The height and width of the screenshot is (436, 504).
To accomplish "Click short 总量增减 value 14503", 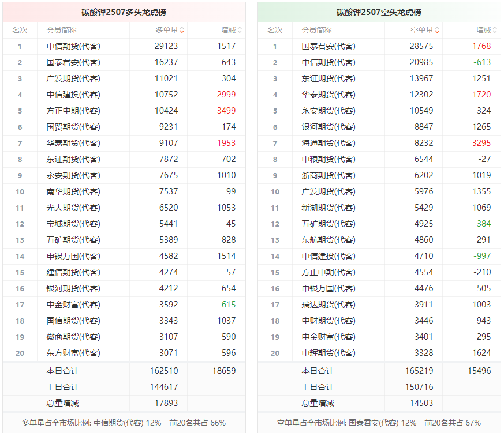I will tap(421, 403).
